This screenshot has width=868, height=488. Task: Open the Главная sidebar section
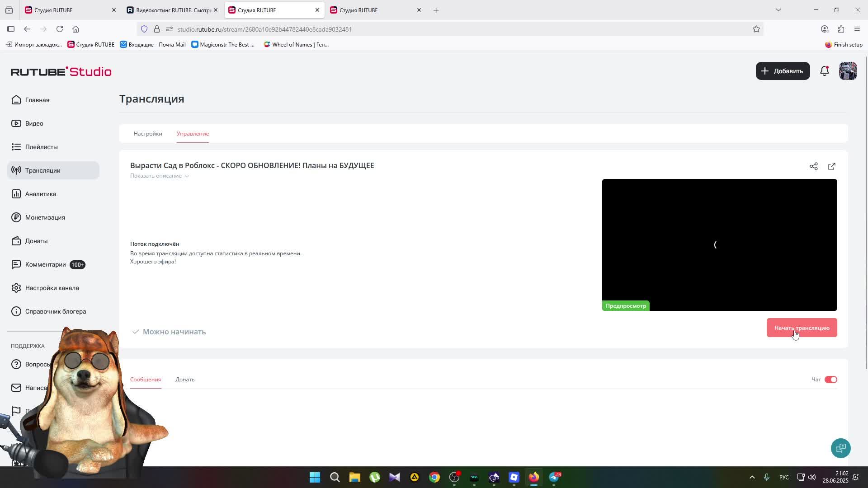point(37,100)
